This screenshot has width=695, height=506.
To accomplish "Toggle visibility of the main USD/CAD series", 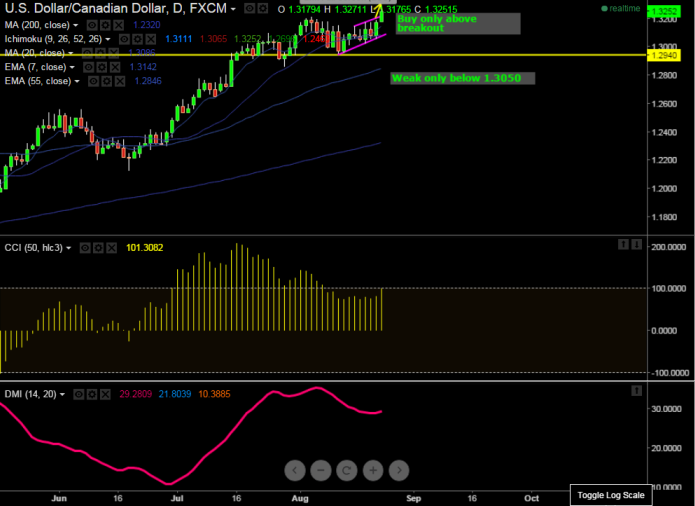I will [250, 8].
